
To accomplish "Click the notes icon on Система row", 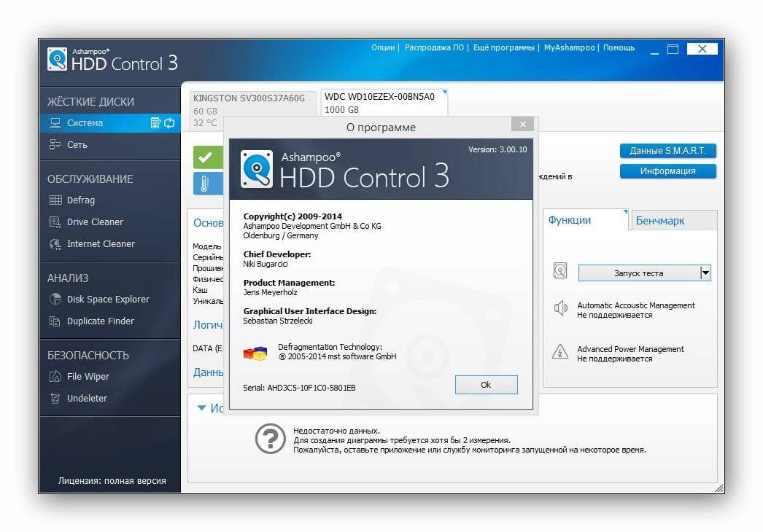I will tap(155, 123).
